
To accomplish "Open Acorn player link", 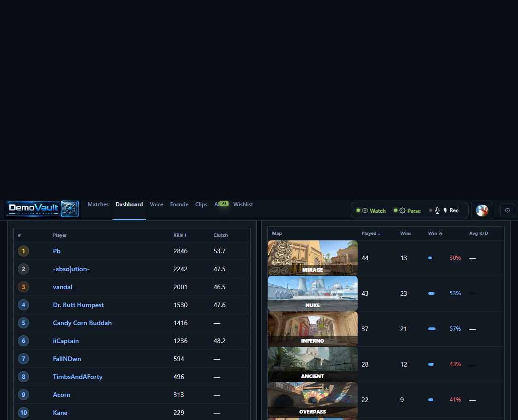I will pyautogui.click(x=61, y=395).
